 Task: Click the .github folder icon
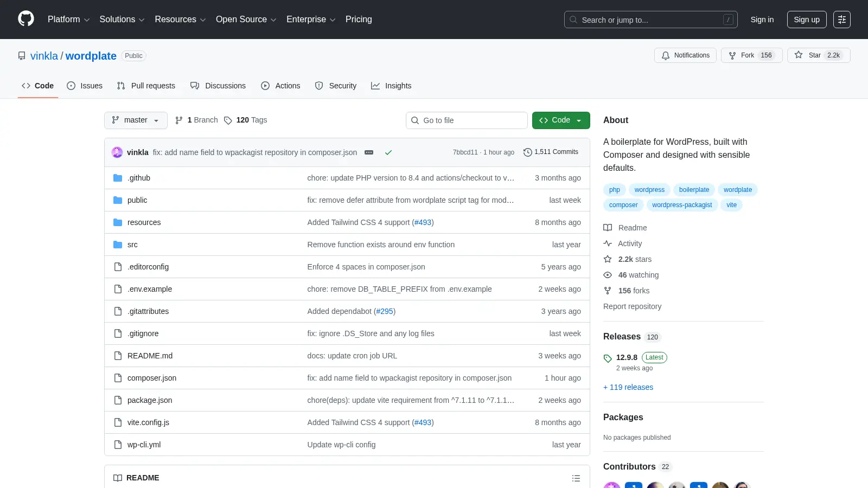[118, 178]
